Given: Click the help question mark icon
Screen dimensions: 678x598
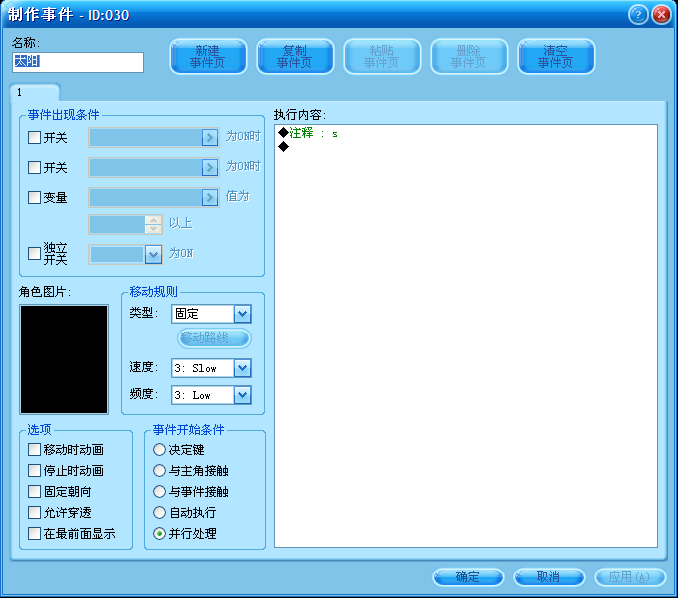Looking at the screenshot, I should coord(638,15).
